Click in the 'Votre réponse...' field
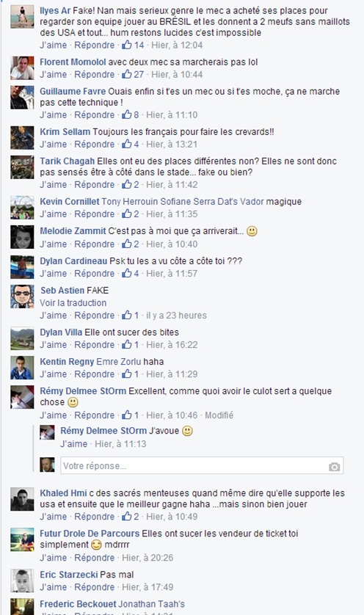Viewport: 364px width, 615px height. [202, 465]
